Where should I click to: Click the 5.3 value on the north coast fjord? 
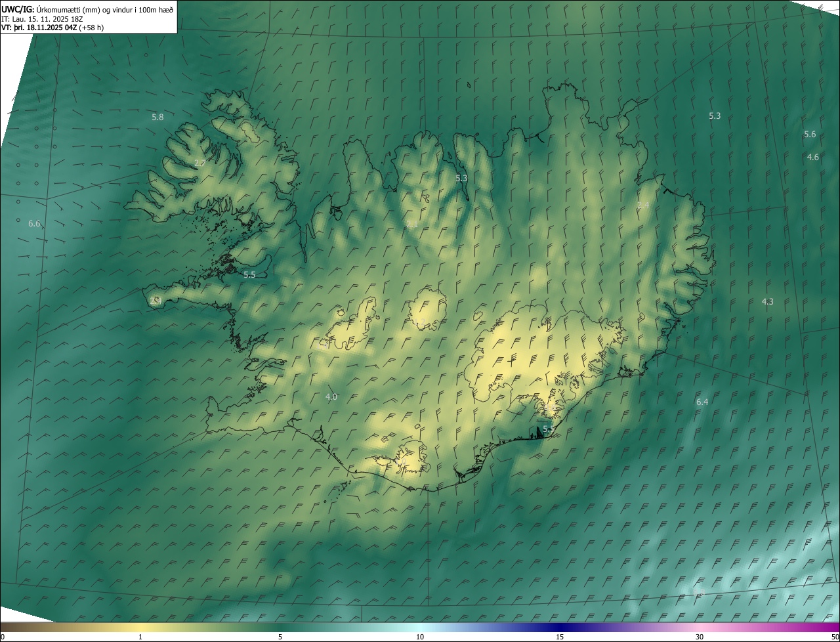click(x=461, y=178)
